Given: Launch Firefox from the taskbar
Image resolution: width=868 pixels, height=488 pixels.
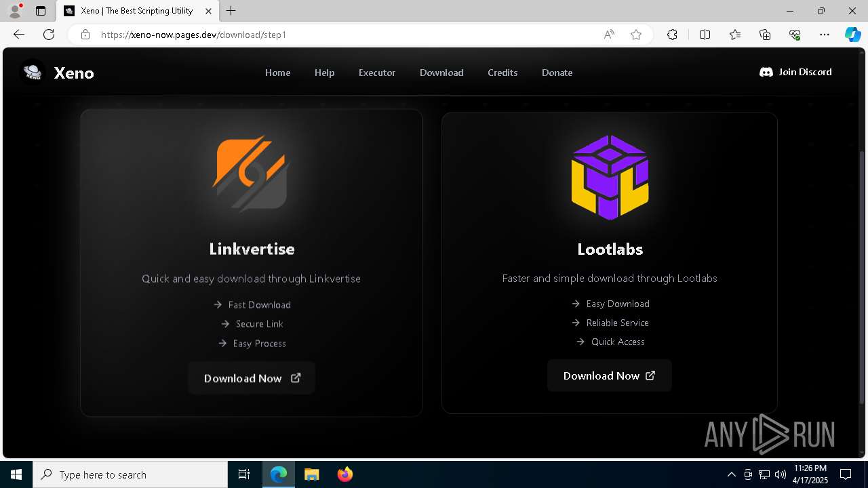Looking at the screenshot, I should click(x=344, y=474).
